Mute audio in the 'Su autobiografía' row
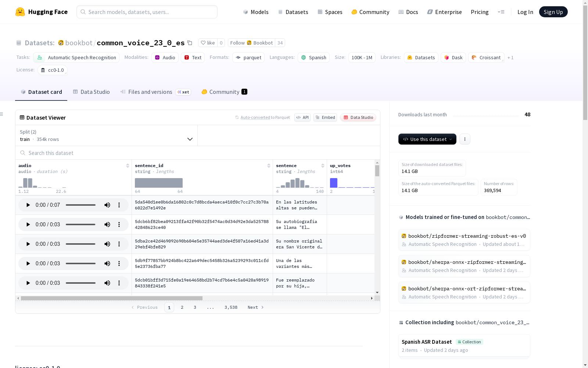The image size is (588, 368). tap(107, 224)
